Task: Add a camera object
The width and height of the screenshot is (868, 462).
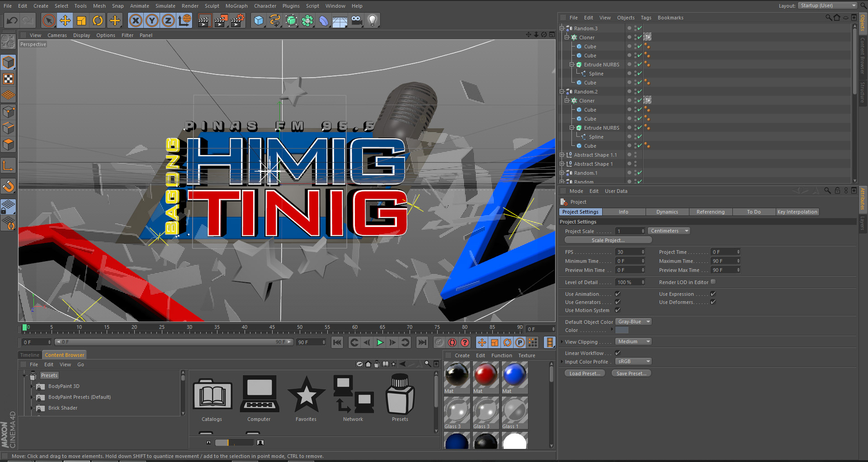Action: pos(356,20)
